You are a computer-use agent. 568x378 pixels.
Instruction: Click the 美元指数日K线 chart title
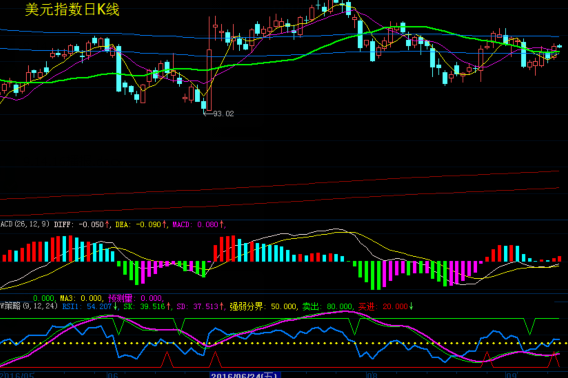coord(72,10)
